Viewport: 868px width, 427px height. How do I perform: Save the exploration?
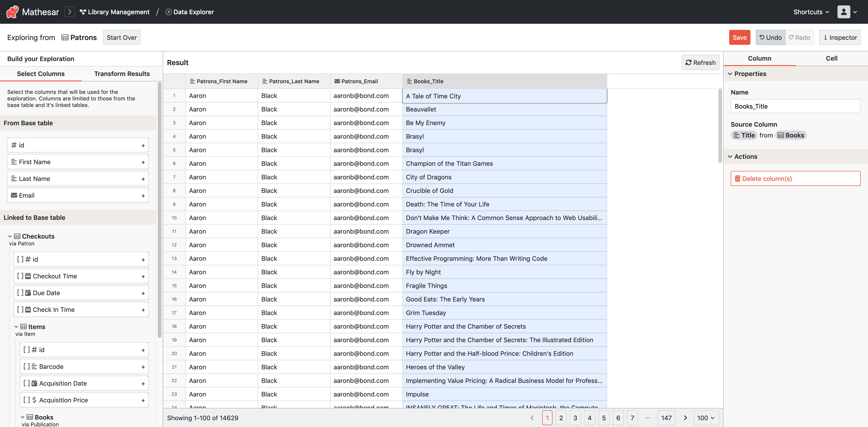(x=739, y=37)
